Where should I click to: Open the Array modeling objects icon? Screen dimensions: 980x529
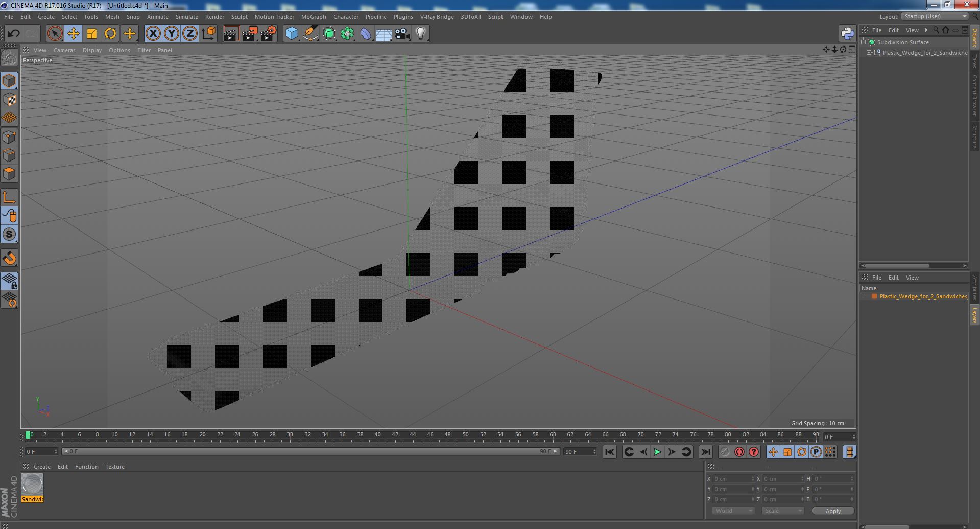click(x=347, y=34)
